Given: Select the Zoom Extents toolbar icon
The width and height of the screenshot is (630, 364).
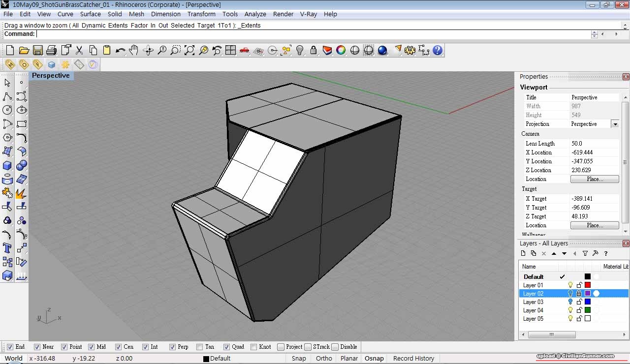Looking at the screenshot, I should 189,50.
